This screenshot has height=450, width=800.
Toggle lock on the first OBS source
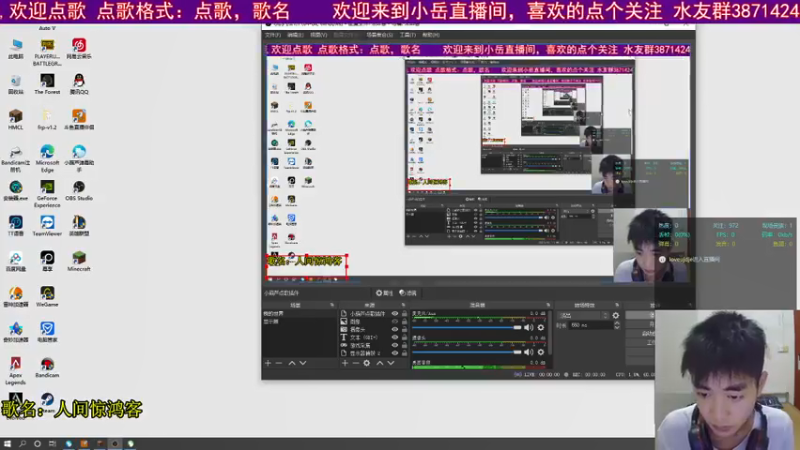(x=405, y=314)
